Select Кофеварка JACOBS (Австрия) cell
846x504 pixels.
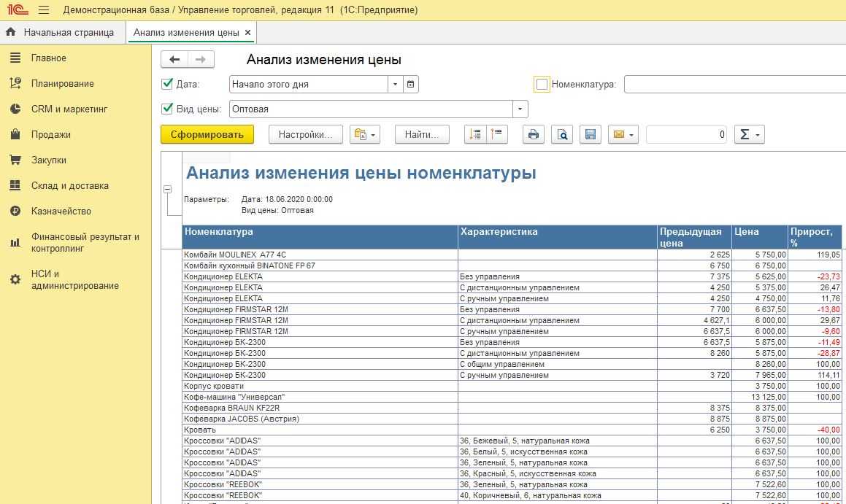[320, 419]
